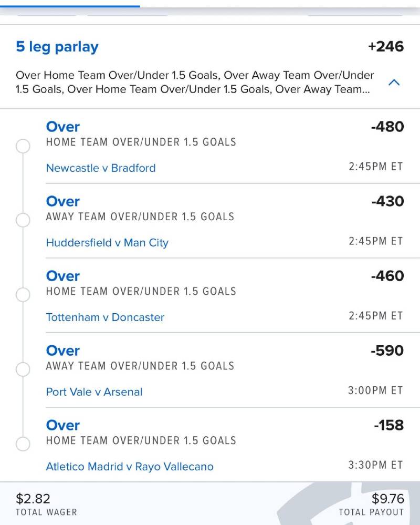
Task: Tap the -158 odds value
Action: 388,425
